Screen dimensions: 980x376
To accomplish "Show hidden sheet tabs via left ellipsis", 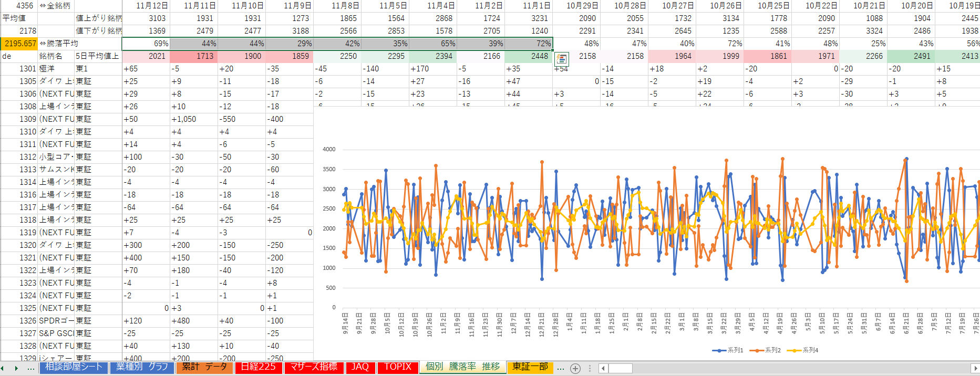I will coord(31,368).
